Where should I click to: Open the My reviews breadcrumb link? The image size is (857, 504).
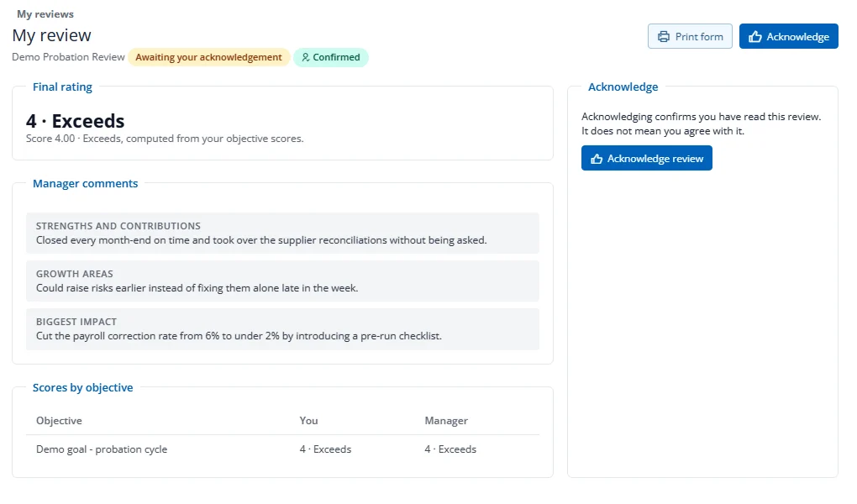[45, 14]
